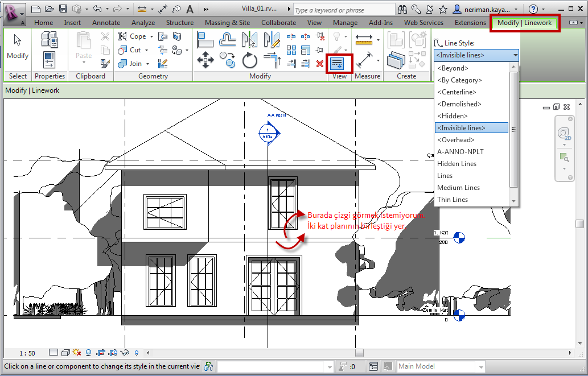588x376 pixels.
Task: Open the Collaborate menu tab
Action: (x=278, y=23)
